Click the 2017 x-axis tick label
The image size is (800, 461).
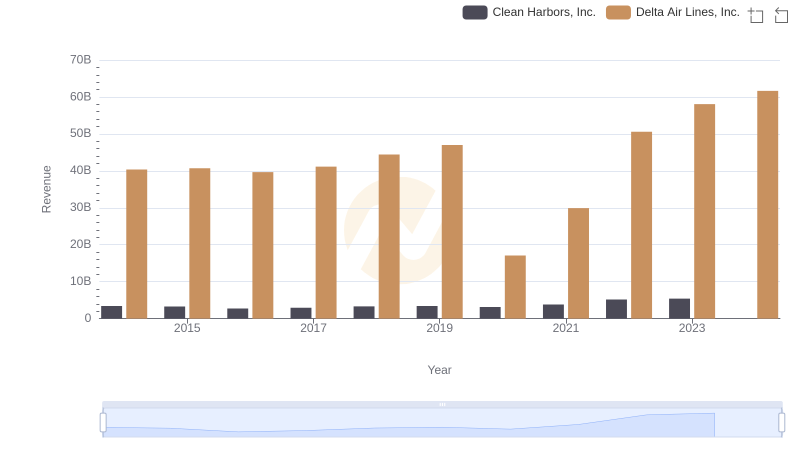[313, 328]
